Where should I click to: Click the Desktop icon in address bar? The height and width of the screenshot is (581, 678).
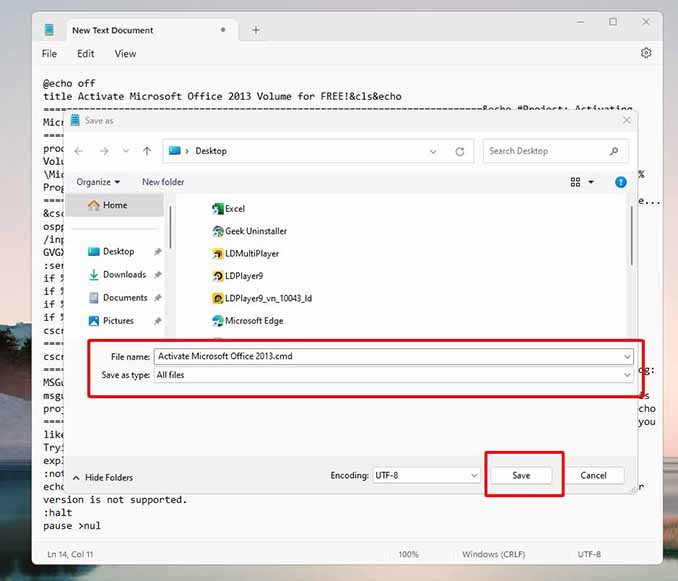[x=175, y=151]
